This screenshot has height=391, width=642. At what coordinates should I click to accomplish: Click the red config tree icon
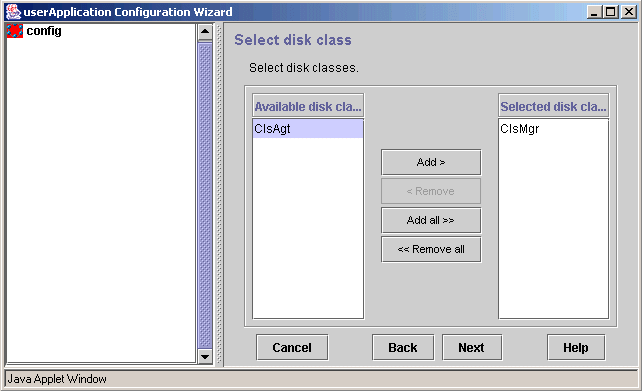coord(15,31)
